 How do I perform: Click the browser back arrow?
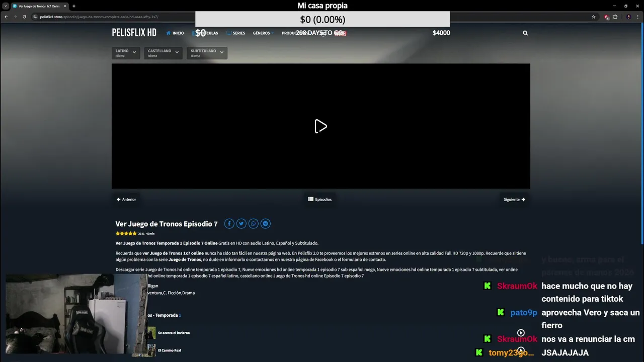pyautogui.click(x=6, y=17)
